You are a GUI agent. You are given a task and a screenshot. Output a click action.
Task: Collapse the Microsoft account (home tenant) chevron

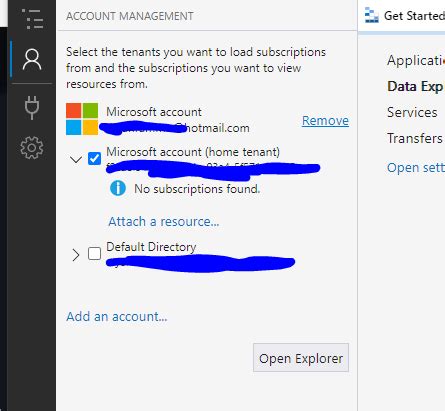click(76, 159)
